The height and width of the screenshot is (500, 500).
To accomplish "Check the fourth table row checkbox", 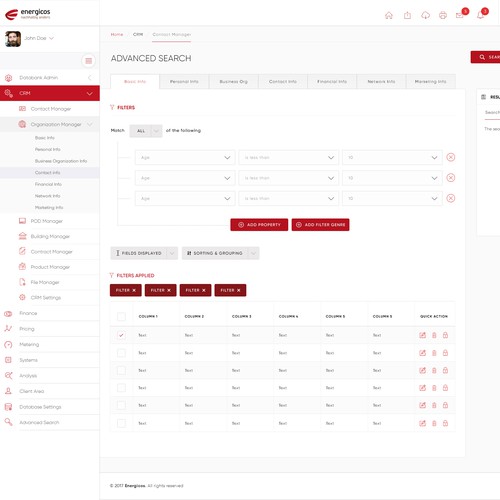I will click(x=121, y=388).
